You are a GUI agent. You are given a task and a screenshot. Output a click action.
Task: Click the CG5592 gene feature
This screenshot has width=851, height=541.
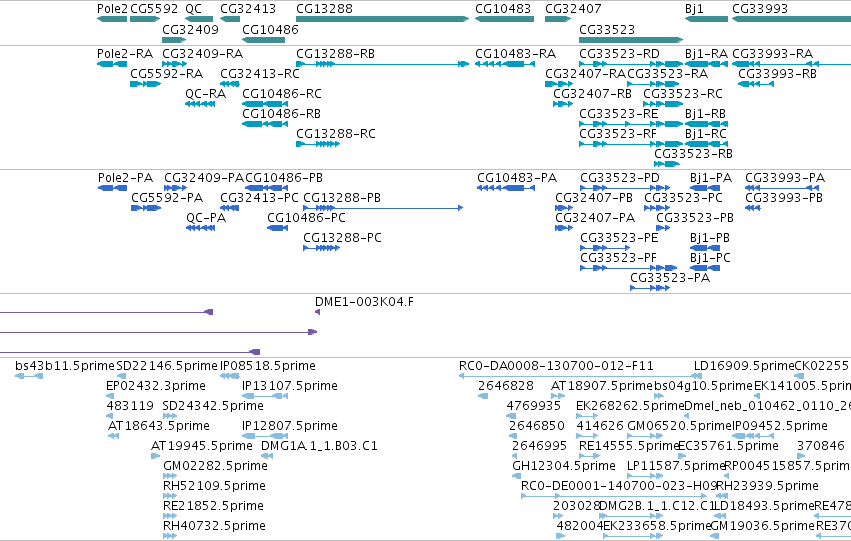145,19
